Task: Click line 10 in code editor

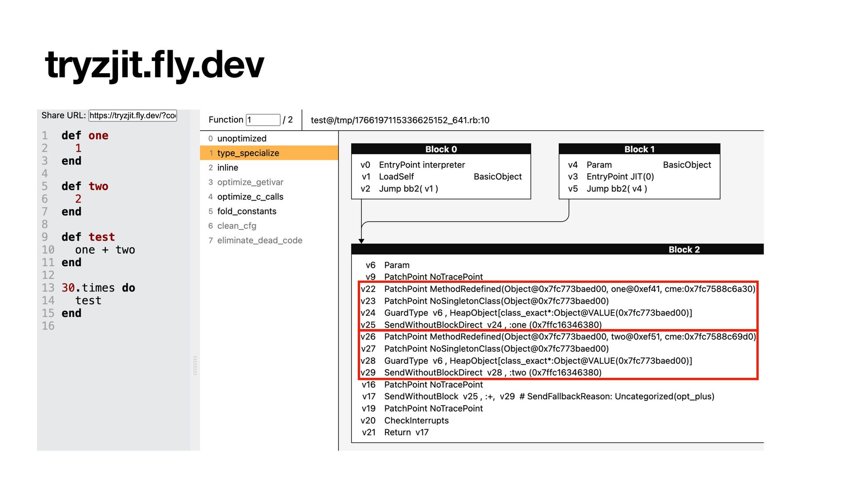Action: 105,250
